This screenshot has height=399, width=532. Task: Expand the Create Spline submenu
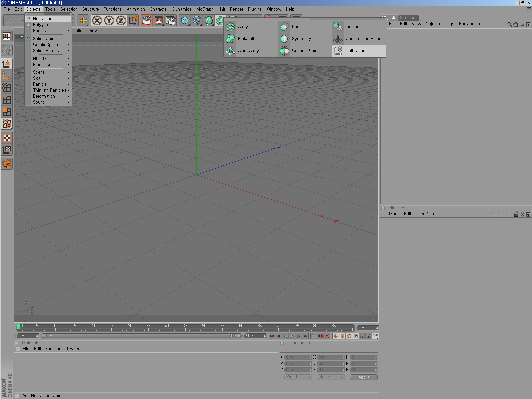48,45
